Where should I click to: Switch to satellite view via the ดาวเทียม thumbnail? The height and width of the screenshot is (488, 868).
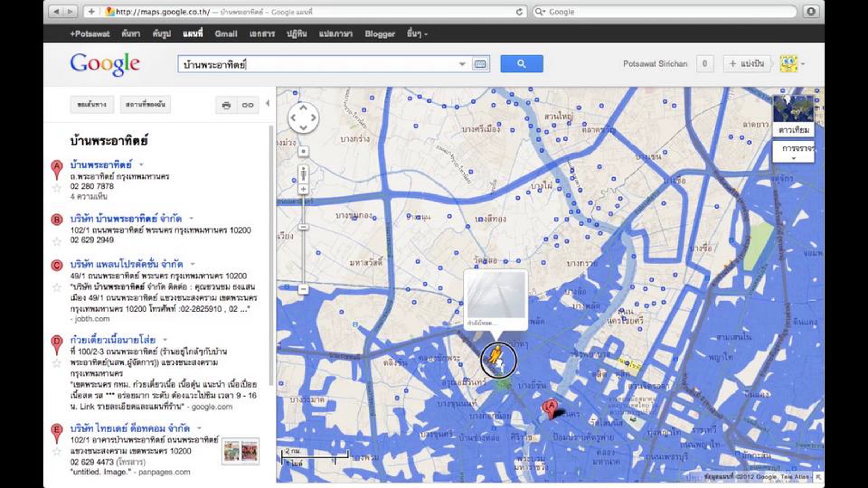click(793, 116)
